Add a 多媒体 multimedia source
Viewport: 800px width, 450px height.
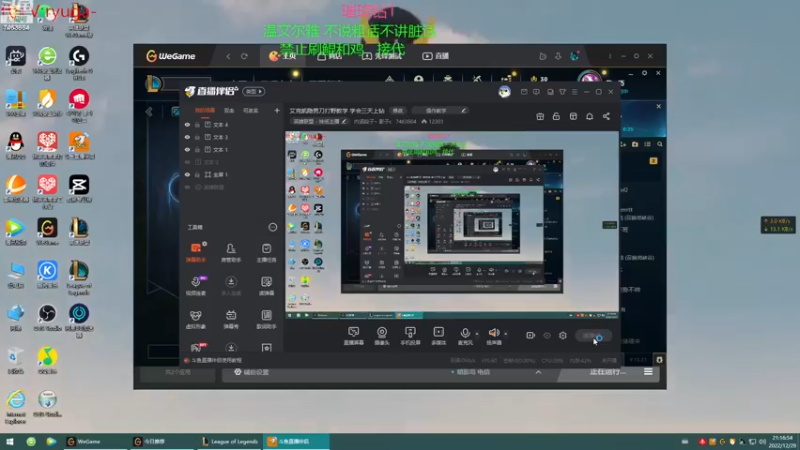click(x=438, y=336)
